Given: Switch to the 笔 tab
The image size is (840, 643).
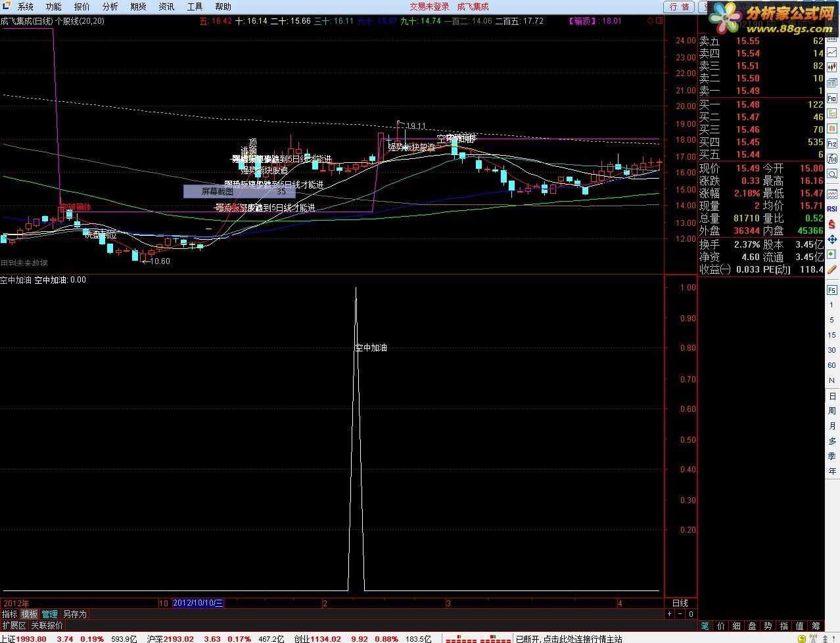Looking at the screenshot, I should tap(705, 626).
